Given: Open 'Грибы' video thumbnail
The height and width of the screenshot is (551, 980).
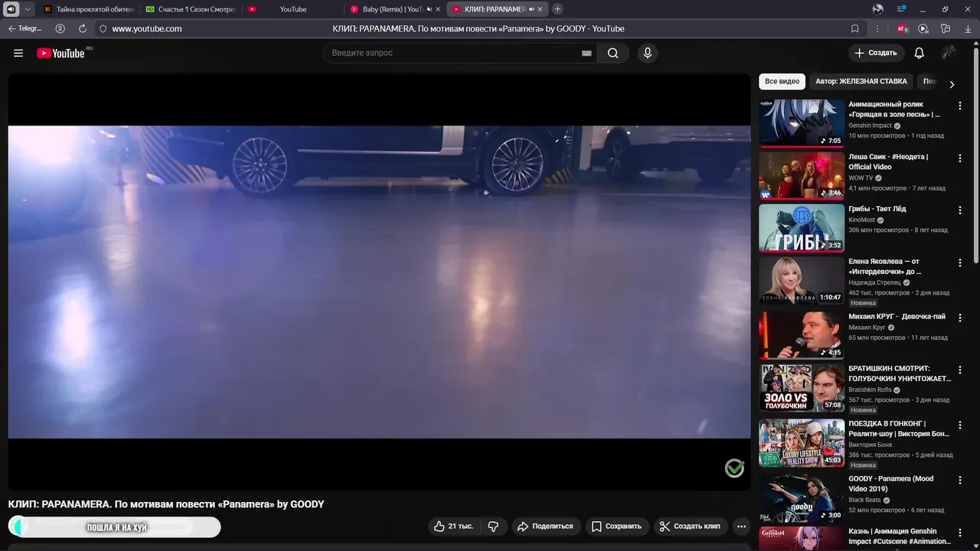Looking at the screenshot, I should pos(802,228).
